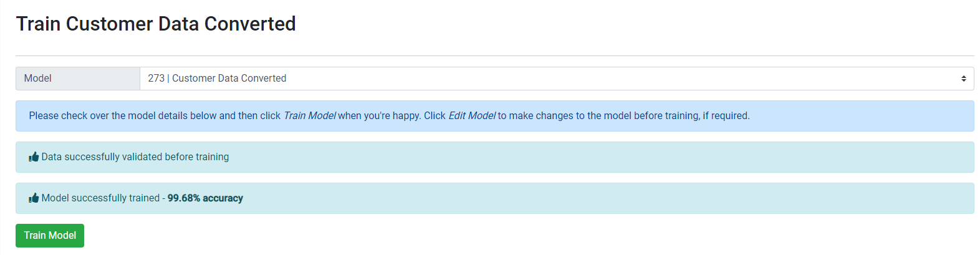Screen dimensions: 980x255
Task: Click the 'Data successfully validated before training' message
Action: click(x=135, y=157)
